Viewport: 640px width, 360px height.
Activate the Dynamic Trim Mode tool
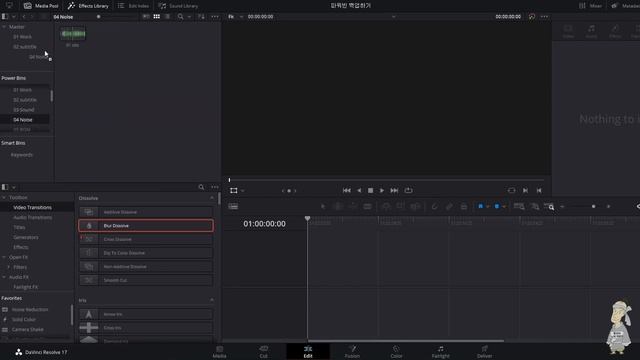coord(353,207)
